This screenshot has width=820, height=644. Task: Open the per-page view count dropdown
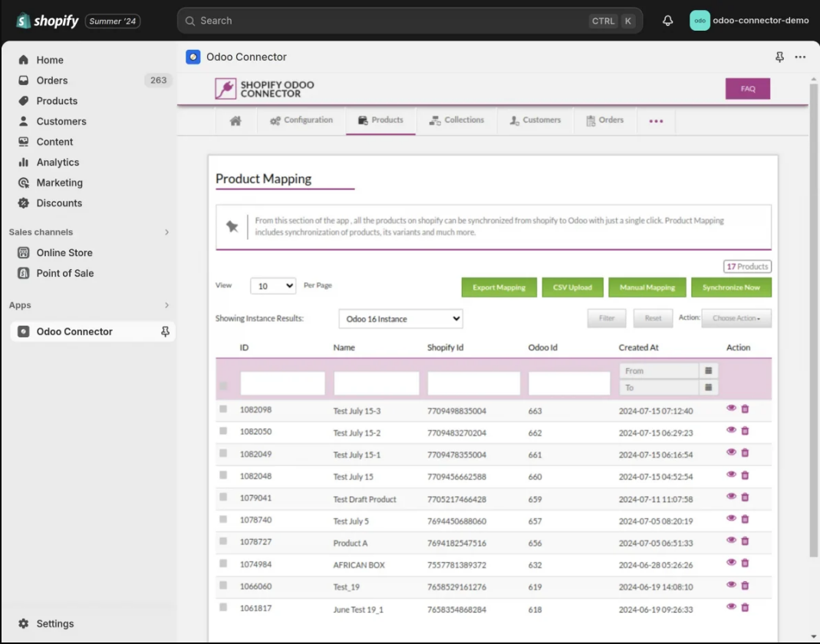(273, 286)
